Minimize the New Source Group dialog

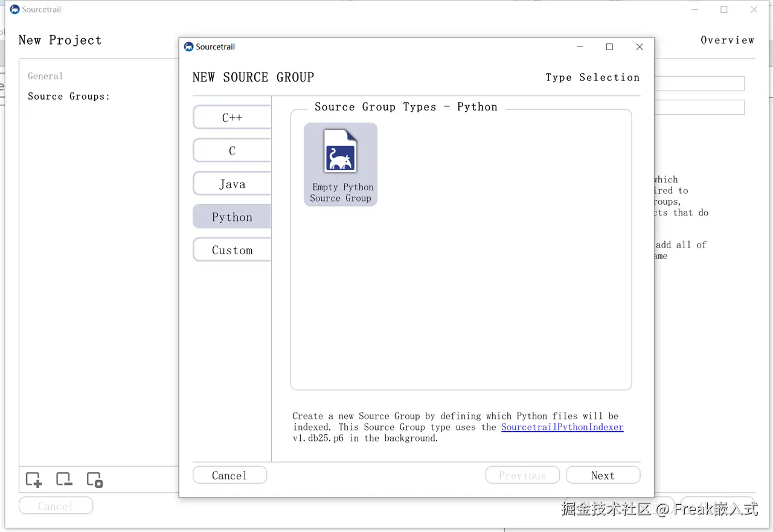point(580,46)
